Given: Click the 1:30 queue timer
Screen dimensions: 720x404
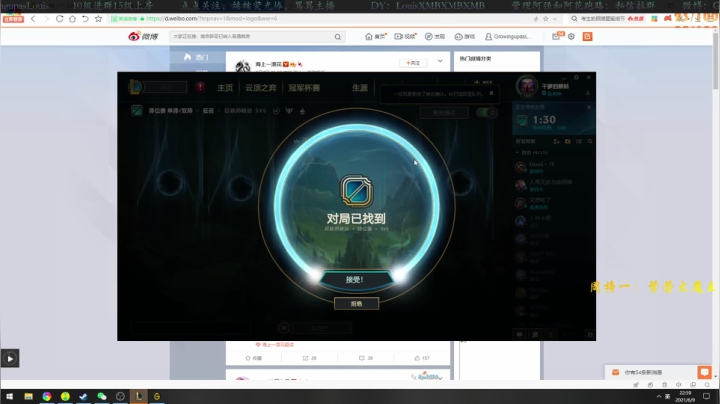Looking at the screenshot, I should click(544, 120).
